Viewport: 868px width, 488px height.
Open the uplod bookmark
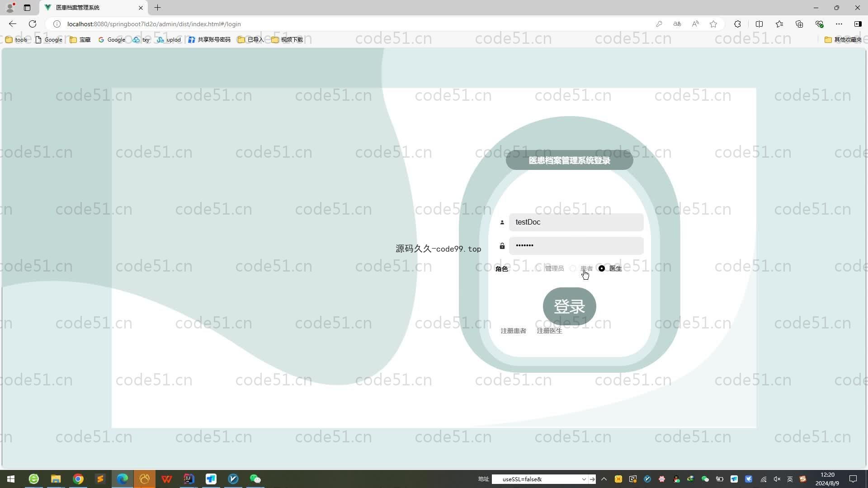tap(169, 40)
